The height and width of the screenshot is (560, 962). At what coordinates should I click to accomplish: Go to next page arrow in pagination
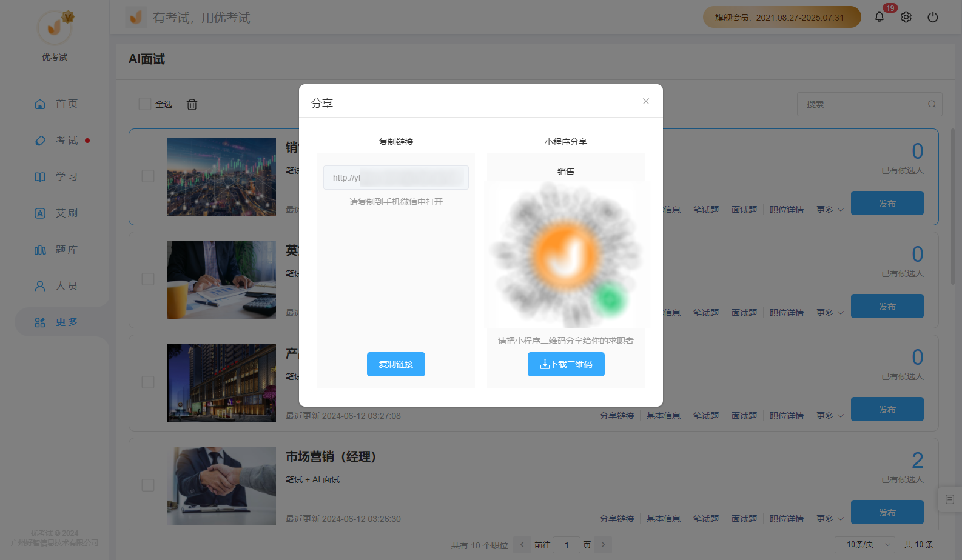603,544
